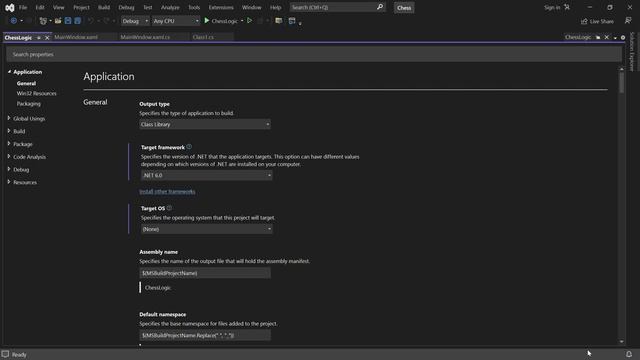Click the Save icon in toolbar

(68, 21)
